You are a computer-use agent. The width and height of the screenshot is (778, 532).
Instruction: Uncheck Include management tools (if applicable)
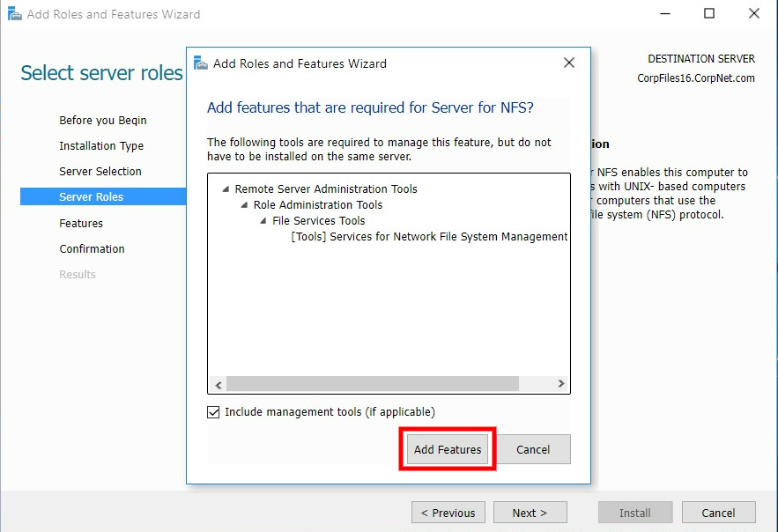point(212,411)
